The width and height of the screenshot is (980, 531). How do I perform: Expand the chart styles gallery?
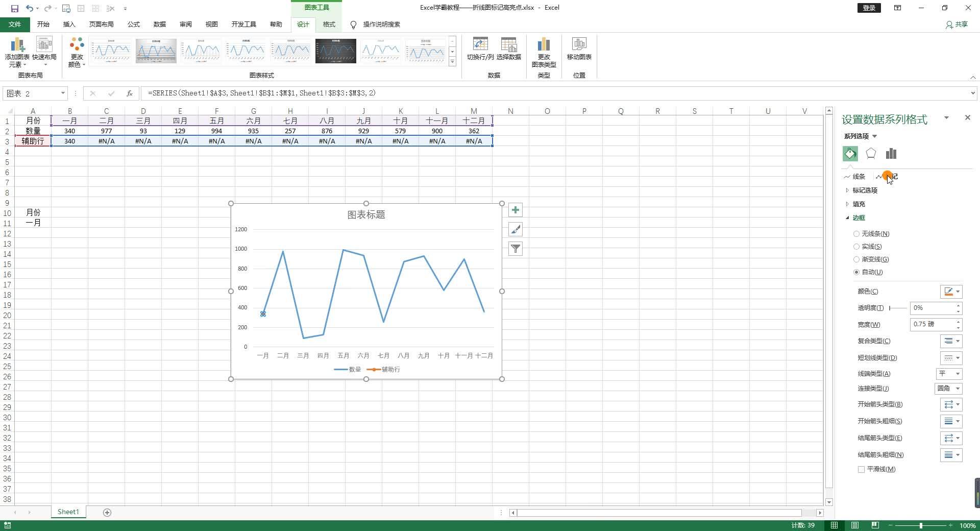click(x=452, y=61)
